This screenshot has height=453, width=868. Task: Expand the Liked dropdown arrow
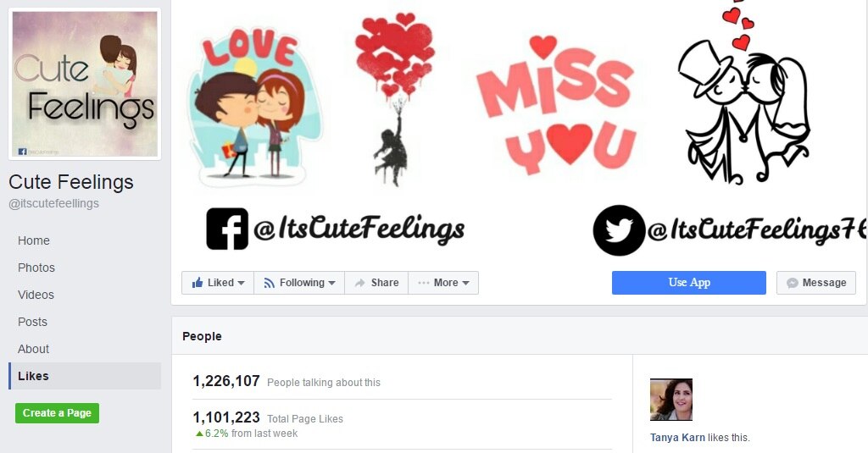click(241, 283)
